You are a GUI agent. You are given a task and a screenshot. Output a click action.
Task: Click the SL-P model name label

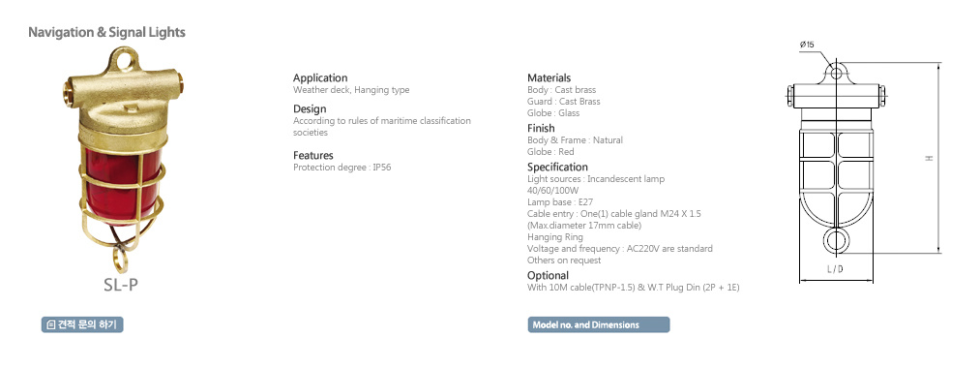pos(121,285)
